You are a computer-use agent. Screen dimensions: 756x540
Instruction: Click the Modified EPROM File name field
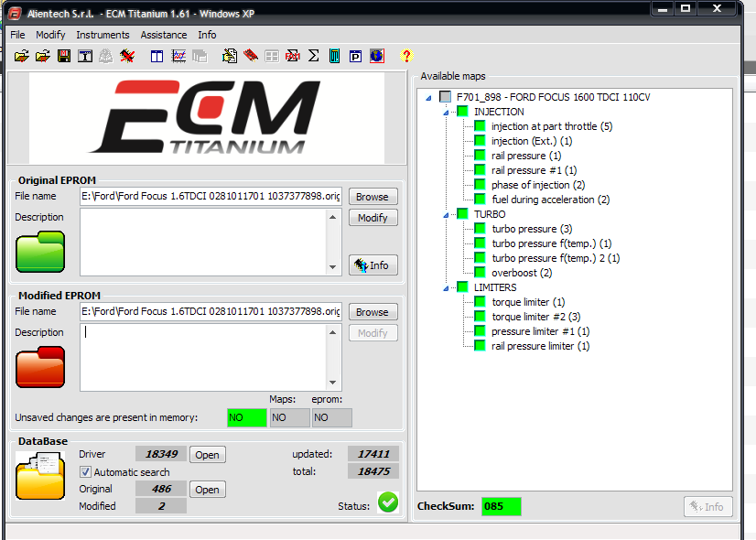click(x=211, y=311)
